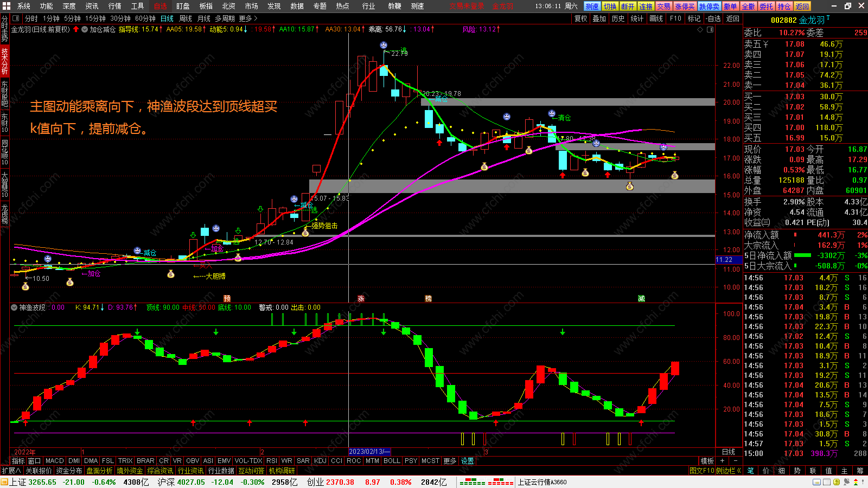Click the 持仓 positions button
868x488 pixels.
click(x=784, y=7)
